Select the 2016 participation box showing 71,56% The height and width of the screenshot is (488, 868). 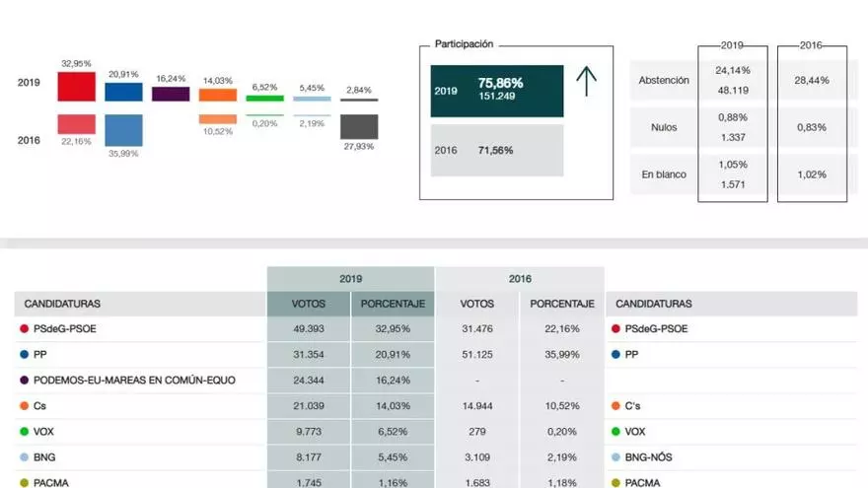click(x=496, y=150)
